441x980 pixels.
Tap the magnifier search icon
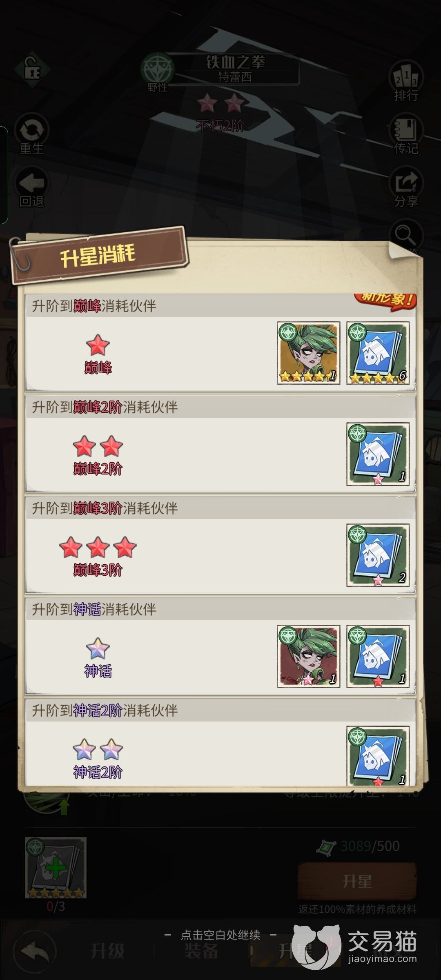(405, 235)
